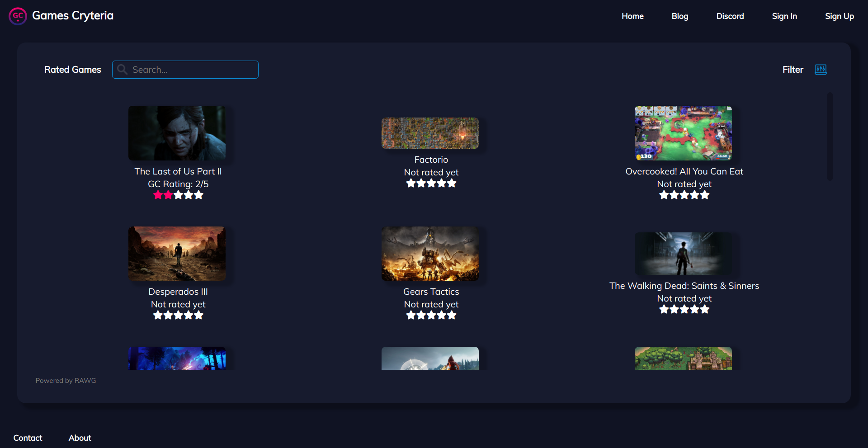868x448 pixels.
Task: Click the Desperados III title text
Action: coord(178,292)
